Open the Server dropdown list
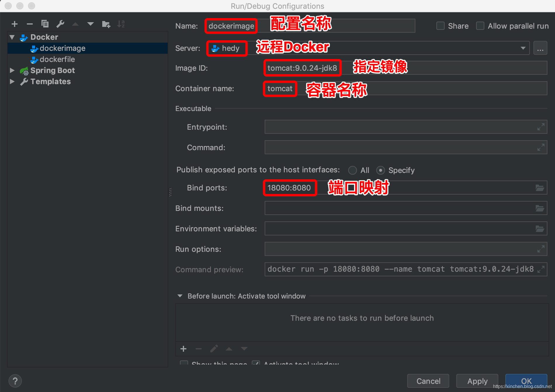 [x=523, y=48]
